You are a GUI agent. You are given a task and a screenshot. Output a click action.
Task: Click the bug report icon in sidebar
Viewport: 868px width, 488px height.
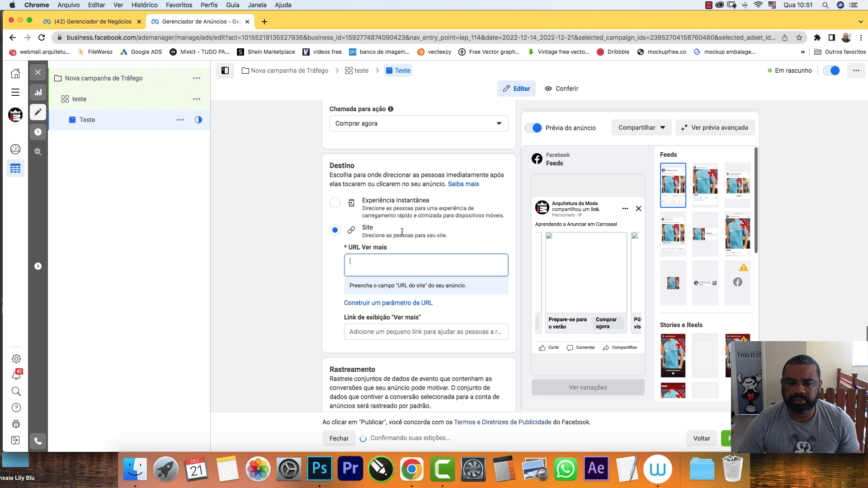coord(16,424)
